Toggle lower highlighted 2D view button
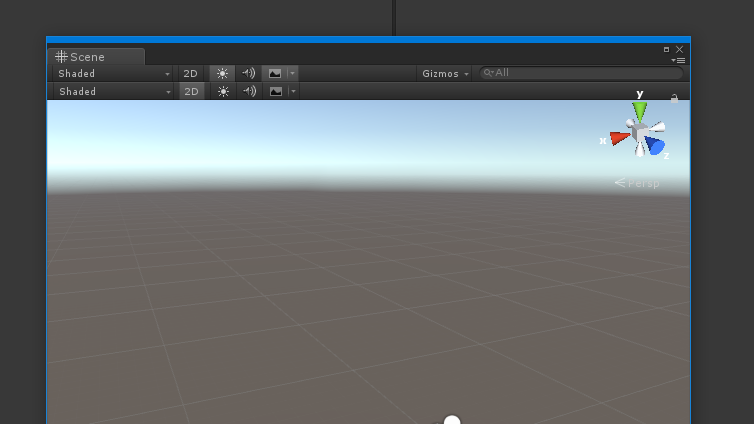 click(x=191, y=91)
